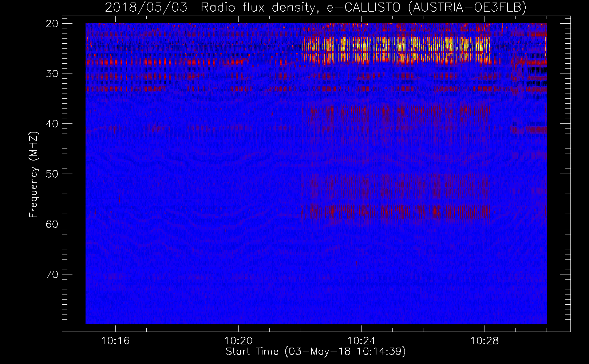Viewport: 589px width, 364px height.
Task: Click the time axis label 10:28
Action: [485, 341]
